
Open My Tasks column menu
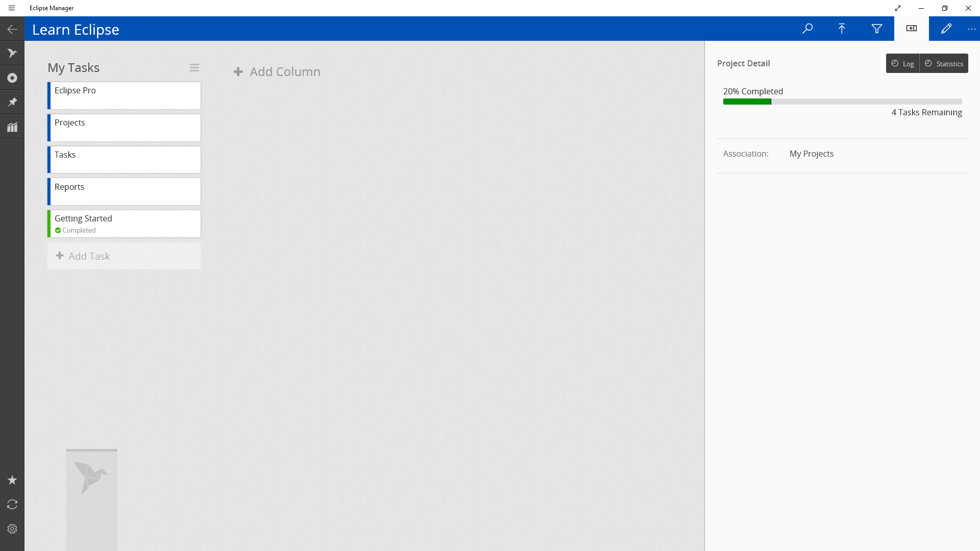click(194, 68)
